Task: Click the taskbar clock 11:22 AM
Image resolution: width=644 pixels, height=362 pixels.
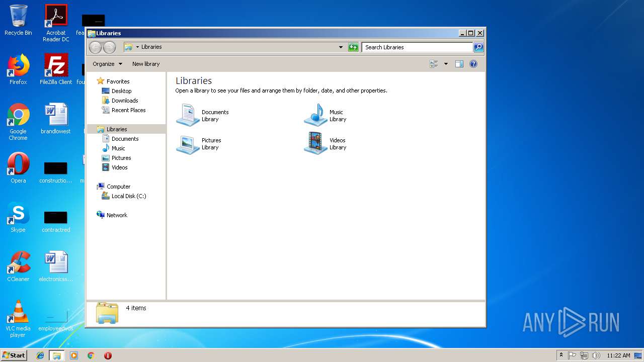Action: [618, 355]
